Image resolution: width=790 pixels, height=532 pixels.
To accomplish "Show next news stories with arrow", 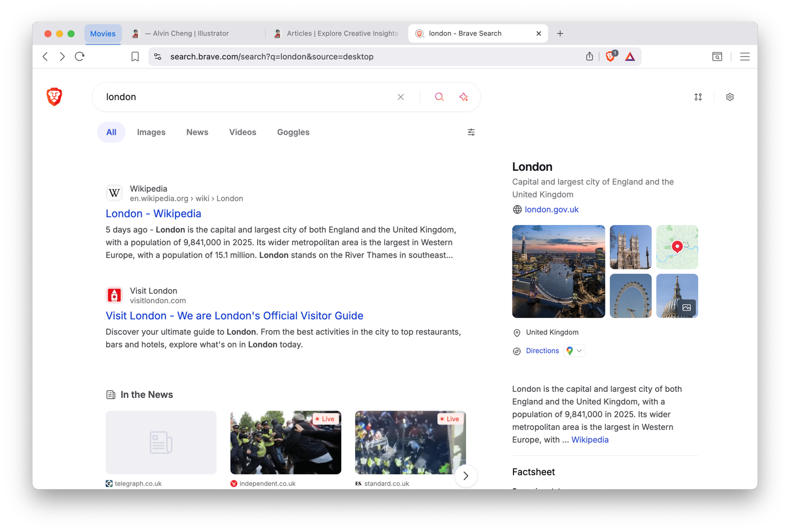I will [465, 476].
